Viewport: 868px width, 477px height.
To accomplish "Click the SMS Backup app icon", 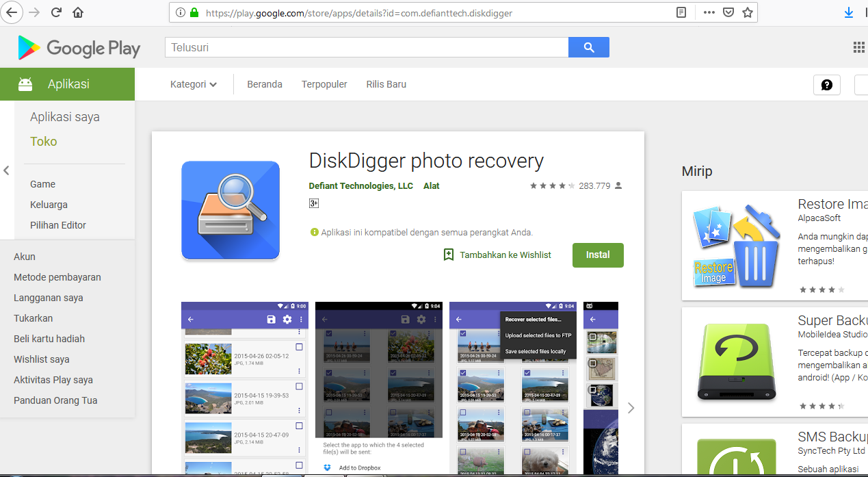I will click(x=737, y=457).
